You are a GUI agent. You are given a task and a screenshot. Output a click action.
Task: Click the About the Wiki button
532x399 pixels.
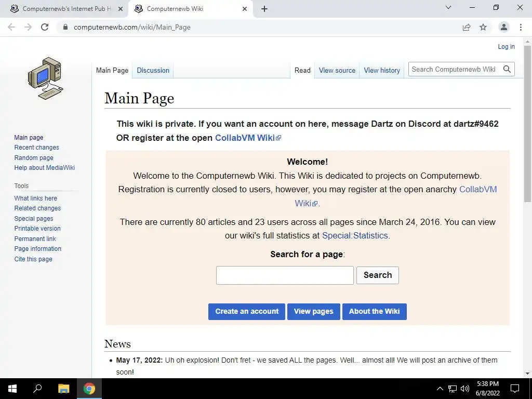click(x=374, y=312)
